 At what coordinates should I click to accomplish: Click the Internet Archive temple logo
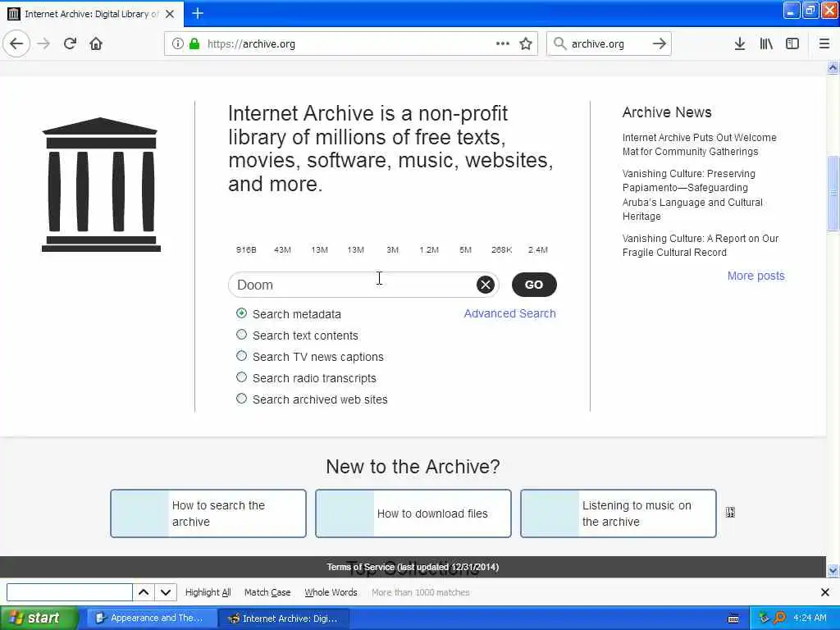(101, 185)
